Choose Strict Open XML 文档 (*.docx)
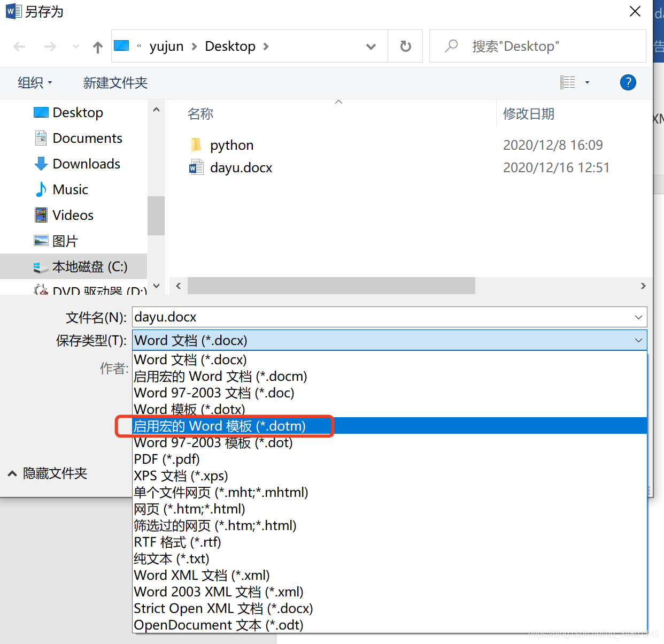Viewport: 664px width, 644px height. (x=390, y=608)
